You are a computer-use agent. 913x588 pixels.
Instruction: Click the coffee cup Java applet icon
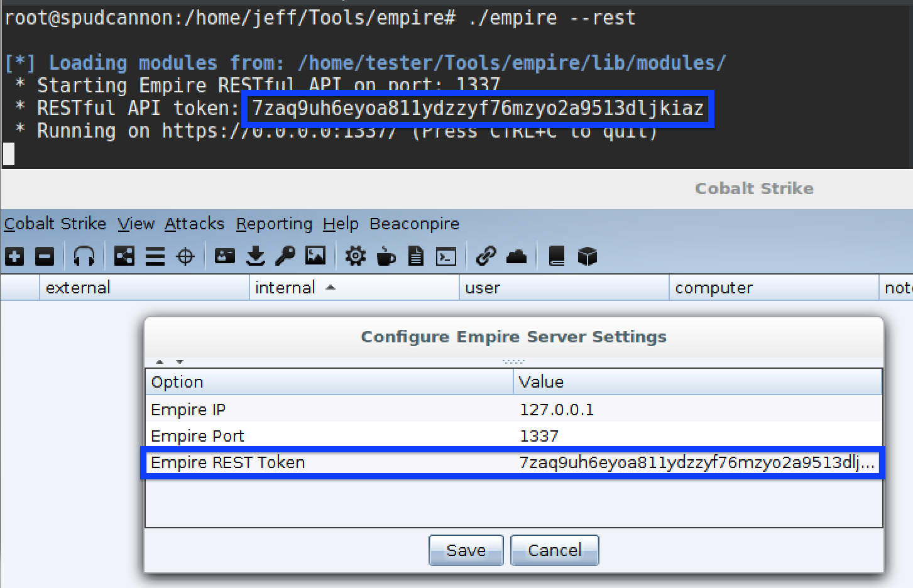point(386,256)
